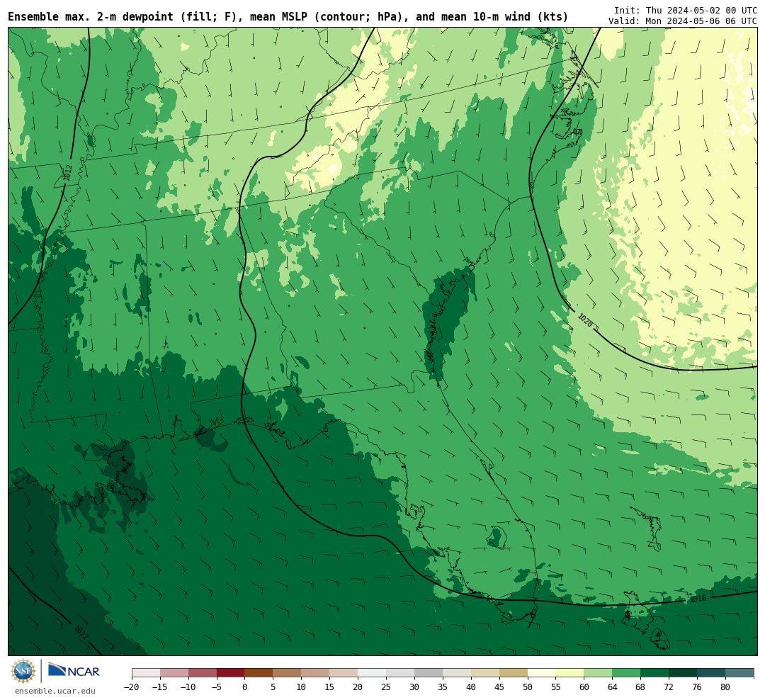
Task: Select the map title starting 'Ensemble max. 2-m dewpoint'
Action: click(288, 17)
